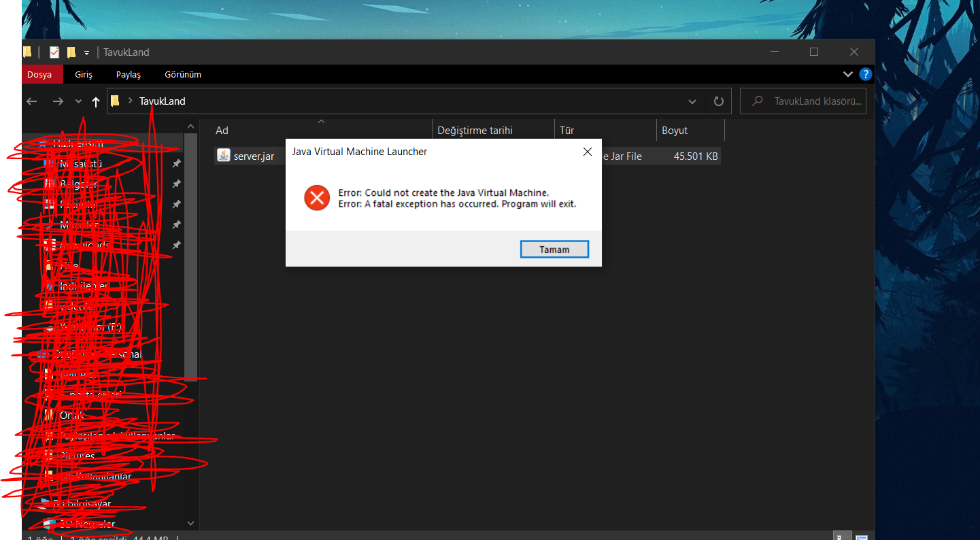Expand the ribbon with the chevron

[848, 74]
